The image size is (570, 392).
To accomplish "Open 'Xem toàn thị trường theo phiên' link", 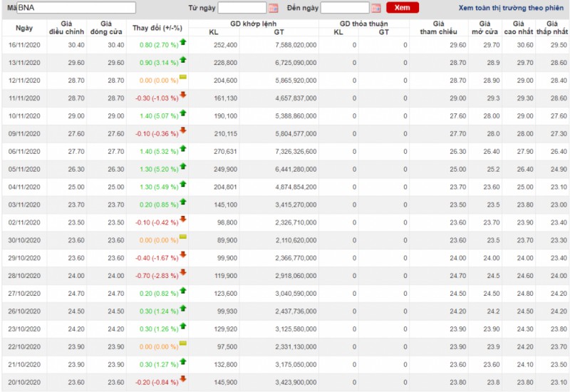I will [x=510, y=8].
